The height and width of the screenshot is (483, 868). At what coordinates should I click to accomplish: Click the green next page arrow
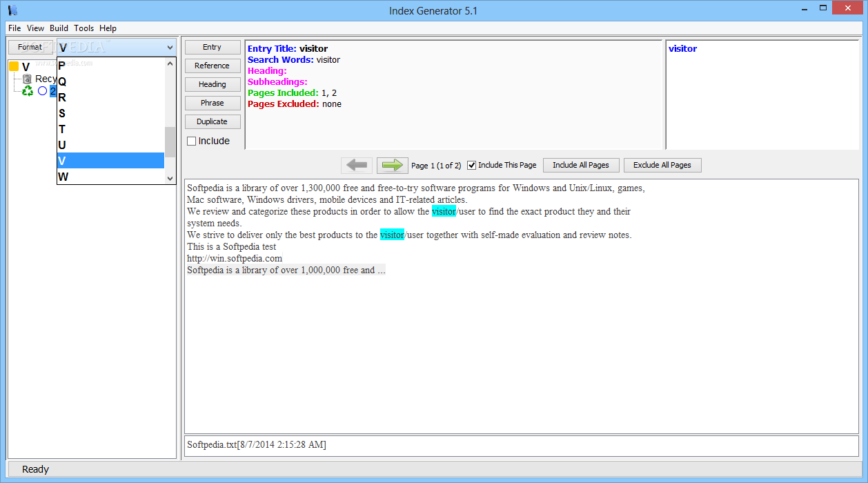pos(392,165)
